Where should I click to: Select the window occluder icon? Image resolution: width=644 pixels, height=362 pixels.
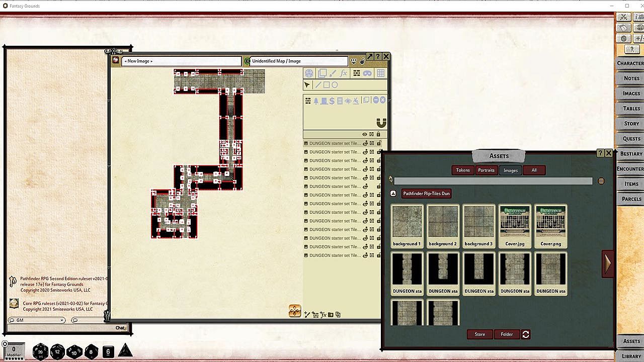tap(340, 101)
